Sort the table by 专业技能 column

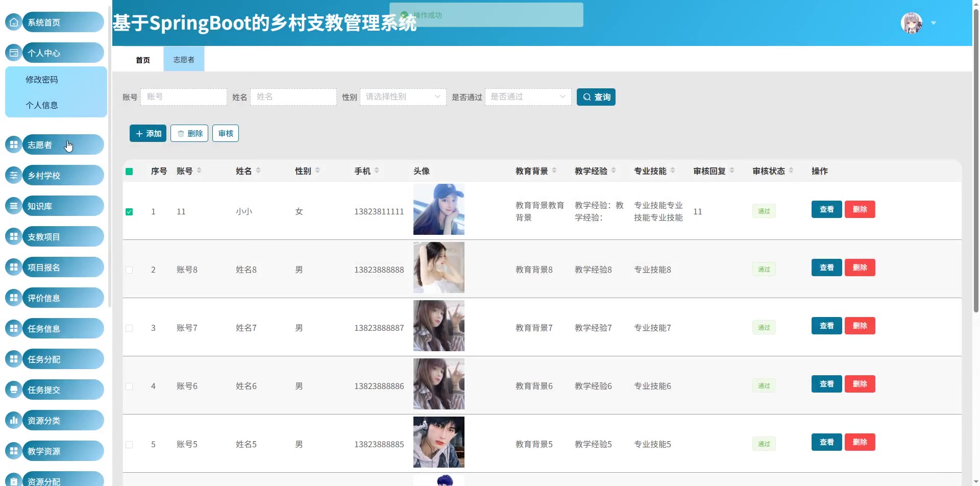click(673, 171)
